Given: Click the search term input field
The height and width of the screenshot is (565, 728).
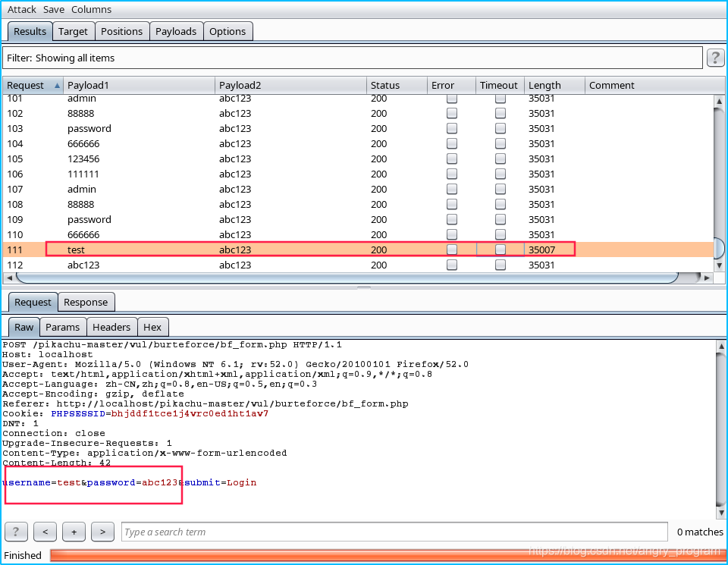Looking at the screenshot, I should [394, 532].
